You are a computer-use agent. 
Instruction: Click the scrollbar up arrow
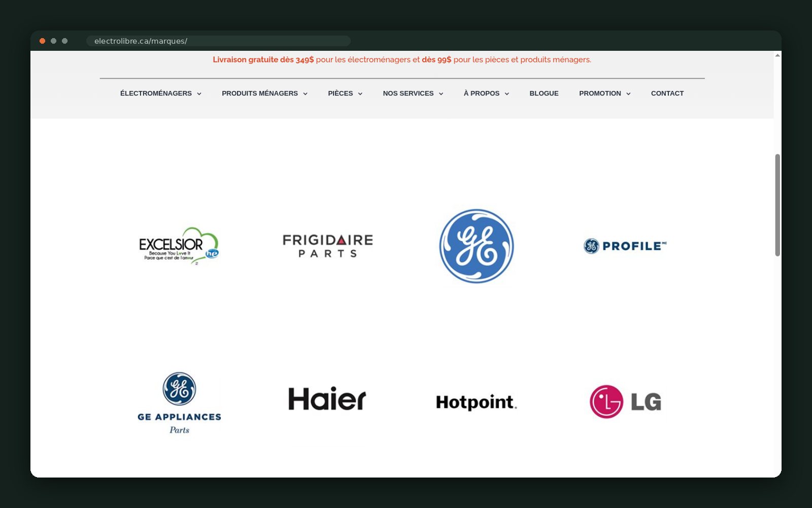point(777,55)
